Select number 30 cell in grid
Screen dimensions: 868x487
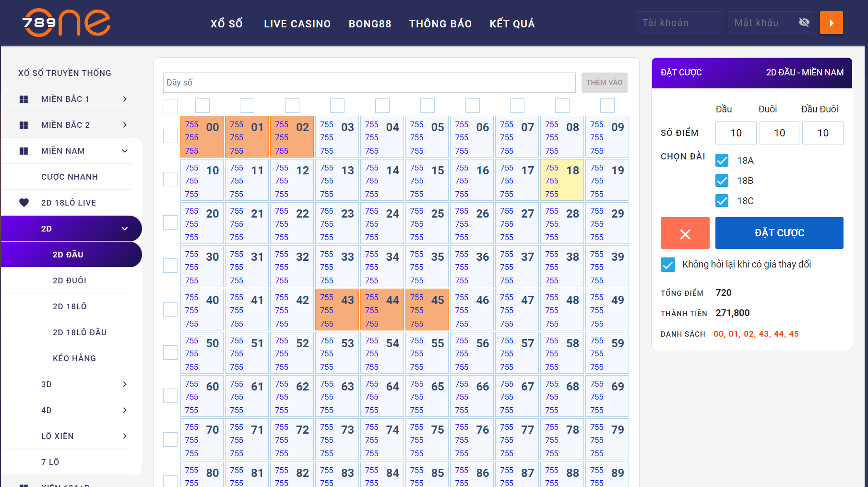(202, 267)
